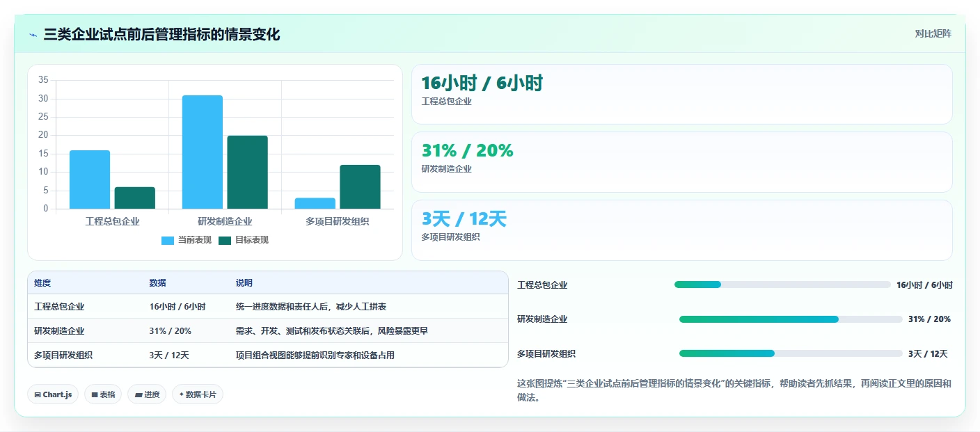Click 研发制造企业 chart axis label
Screen dimensions: 980x432
pos(226,221)
